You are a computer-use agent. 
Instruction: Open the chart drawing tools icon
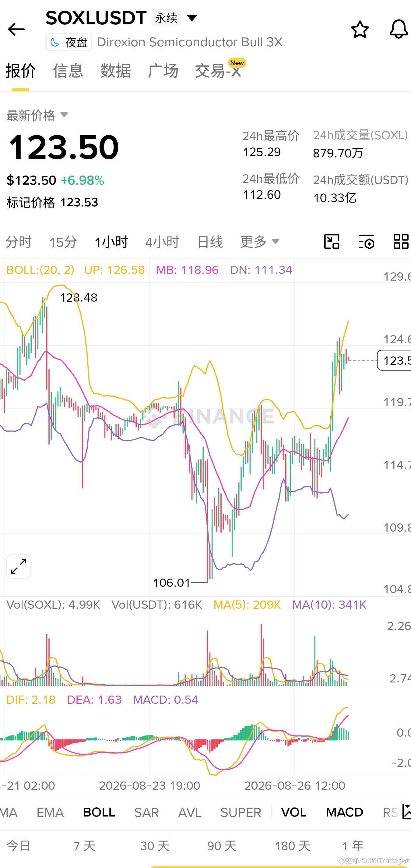(x=332, y=242)
